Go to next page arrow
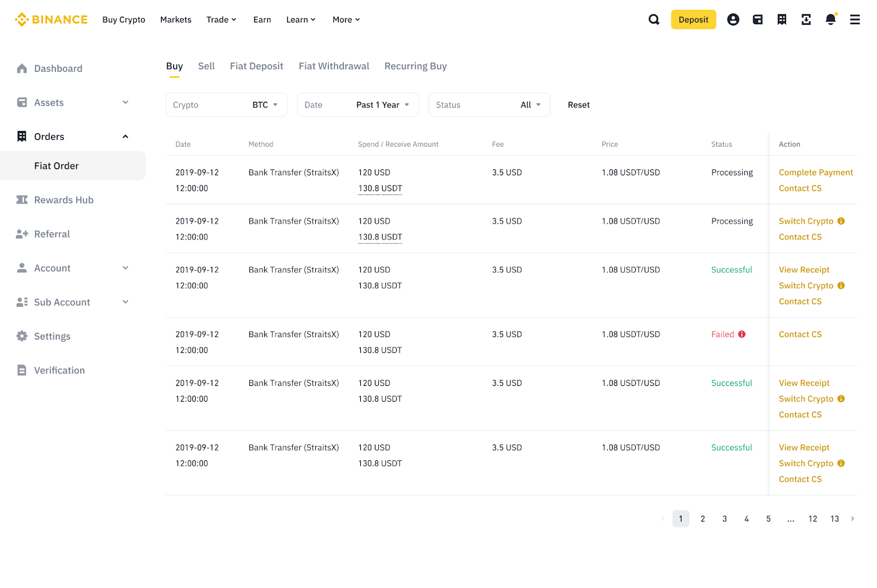This screenshot has width=877, height=588. pos(852,518)
